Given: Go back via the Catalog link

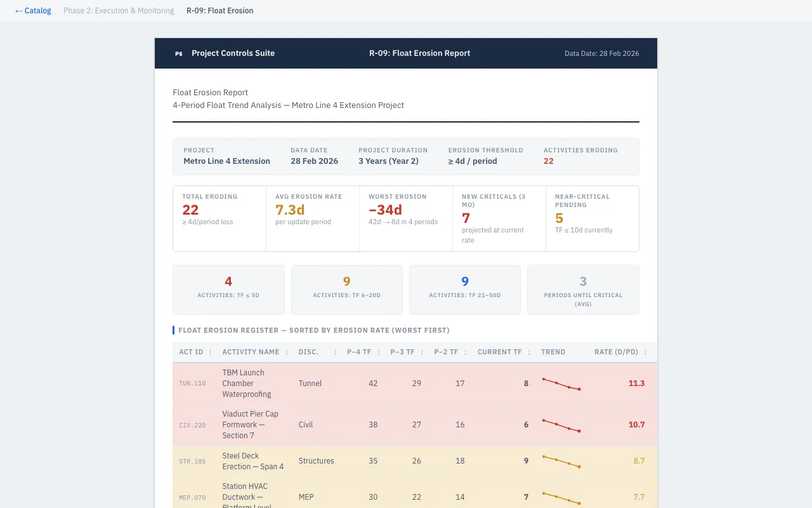Looking at the screenshot, I should click(x=33, y=11).
